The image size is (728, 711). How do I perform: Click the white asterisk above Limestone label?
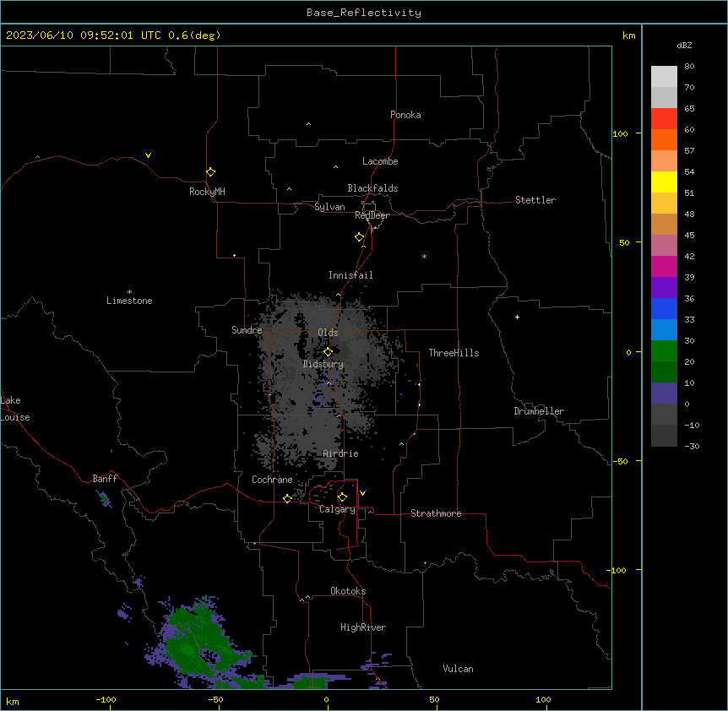click(129, 292)
